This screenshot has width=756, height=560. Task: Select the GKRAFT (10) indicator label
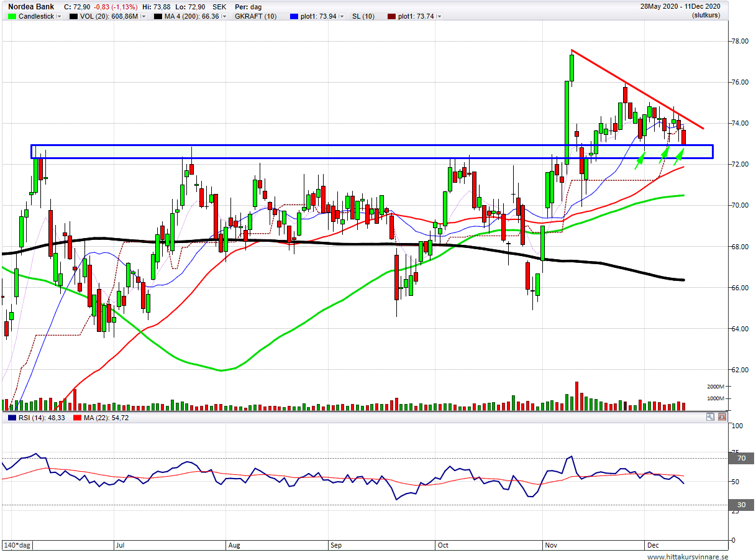coord(256,16)
